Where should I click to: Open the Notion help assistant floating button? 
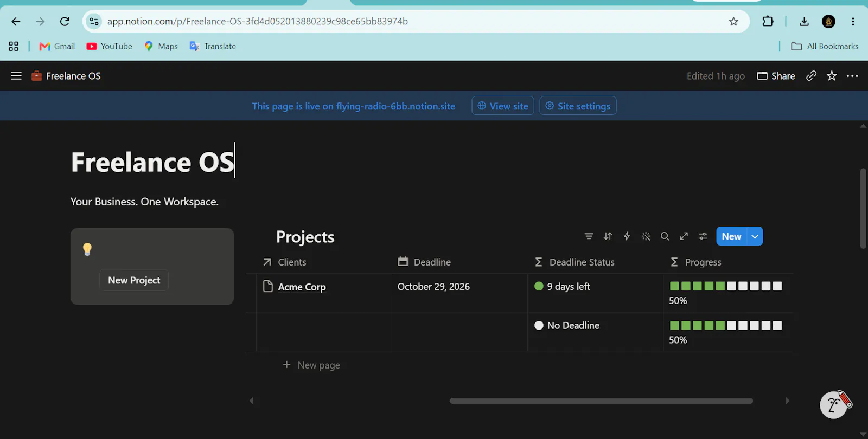pyautogui.click(x=834, y=404)
